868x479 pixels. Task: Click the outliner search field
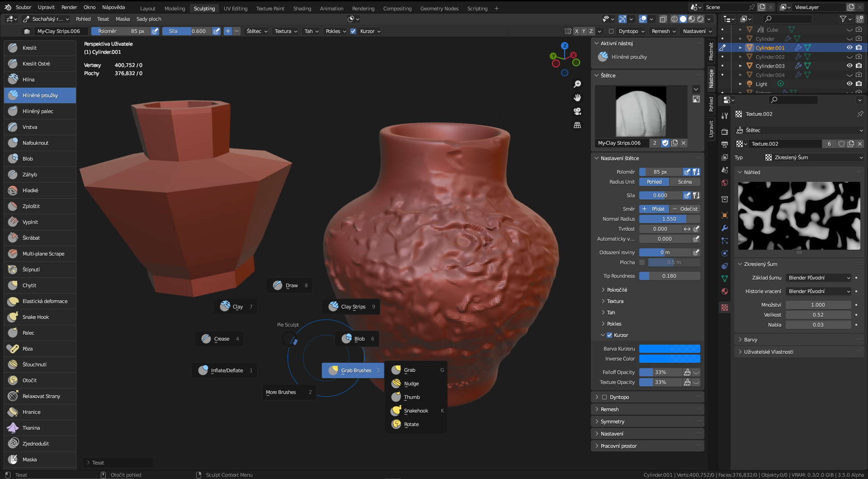787,19
